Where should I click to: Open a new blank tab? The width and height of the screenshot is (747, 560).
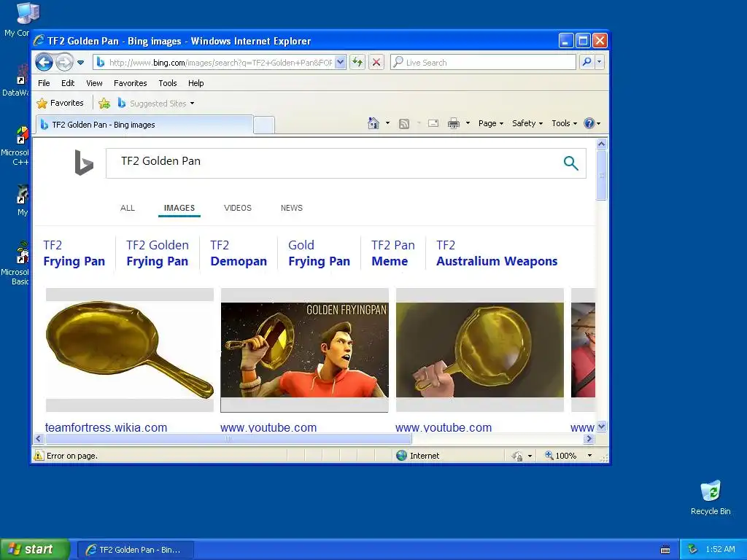click(x=263, y=125)
